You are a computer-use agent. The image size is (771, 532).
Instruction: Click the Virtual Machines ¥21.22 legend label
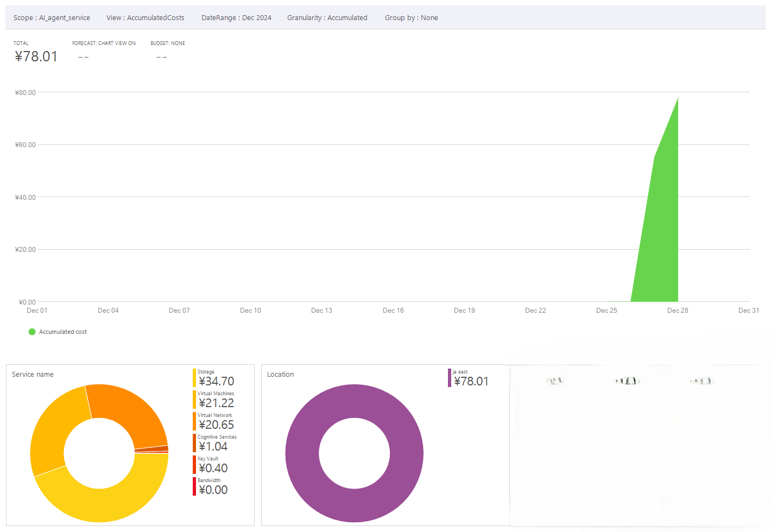[x=216, y=402]
